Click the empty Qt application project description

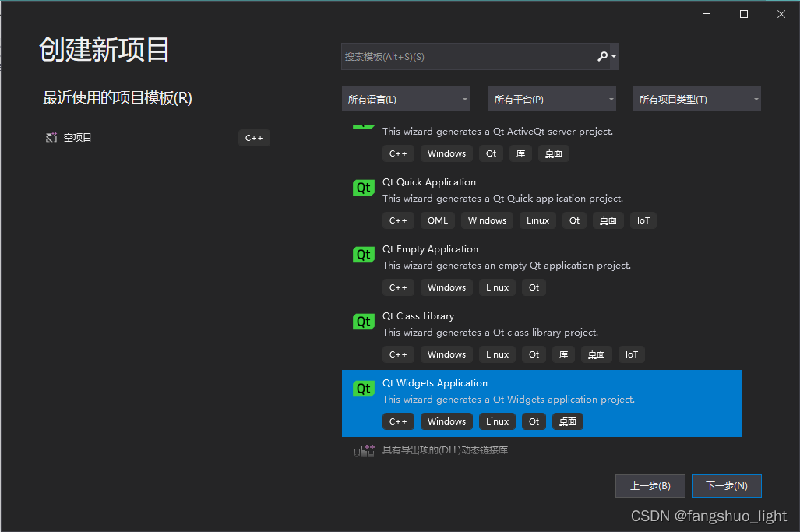[506, 266]
